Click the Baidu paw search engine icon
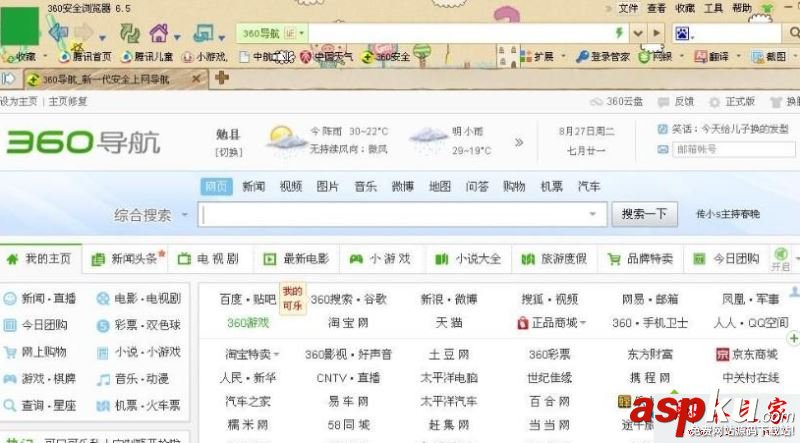Screen dimensions: 800x443 682,34
